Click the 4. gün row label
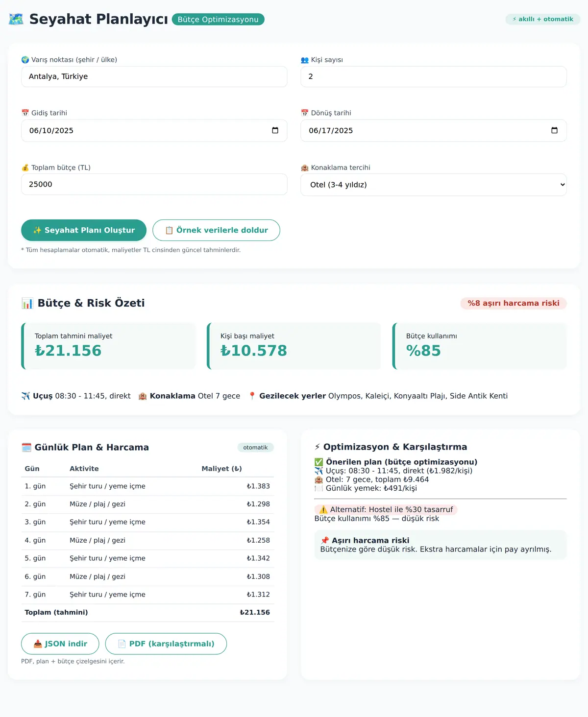This screenshot has width=588, height=717. [x=35, y=540]
